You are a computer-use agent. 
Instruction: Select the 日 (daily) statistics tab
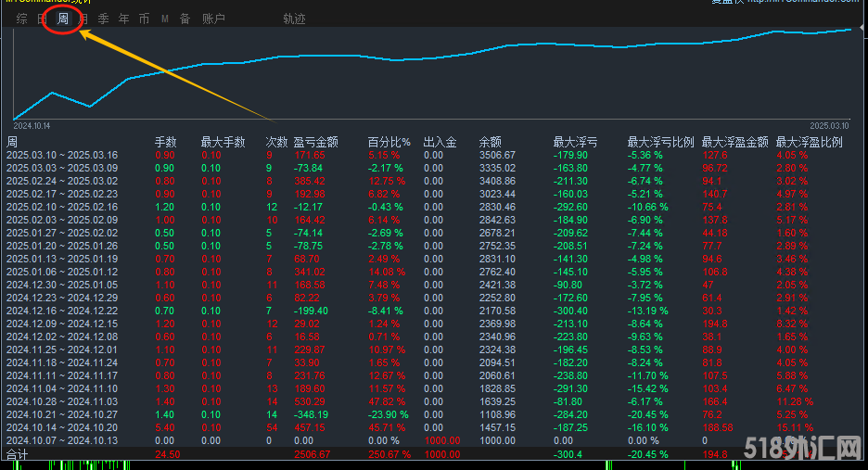click(x=41, y=19)
